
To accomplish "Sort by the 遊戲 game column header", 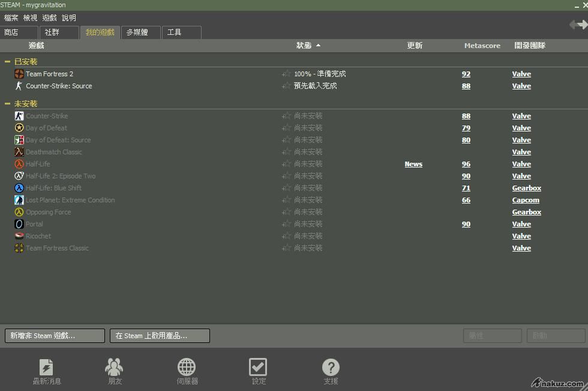I will (37, 46).
